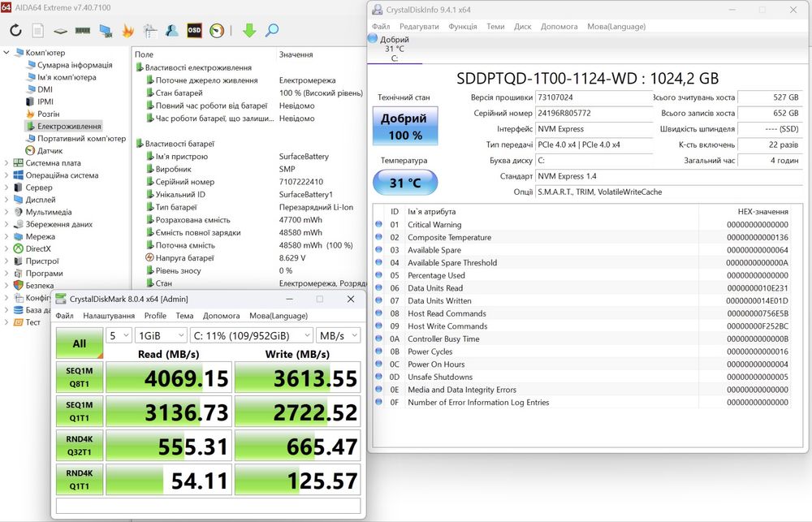Image resolution: width=812 pixels, height=522 pixels.
Task: Run the SEQ1M Q8T1 test button
Action: coord(80,377)
